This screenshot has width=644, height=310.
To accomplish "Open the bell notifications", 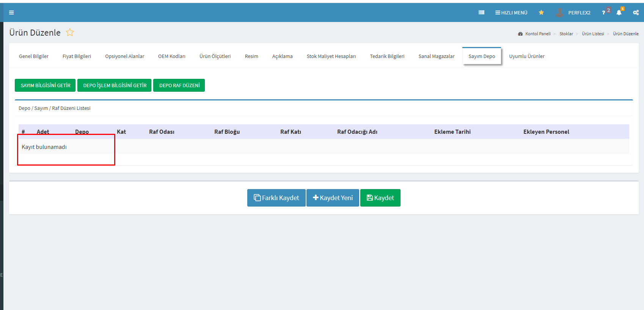I will tap(619, 13).
